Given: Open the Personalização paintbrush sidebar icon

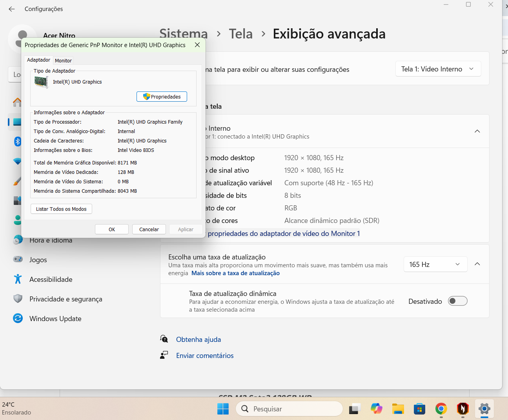Looking at the screenshot, I should click(x=17, y=181).
